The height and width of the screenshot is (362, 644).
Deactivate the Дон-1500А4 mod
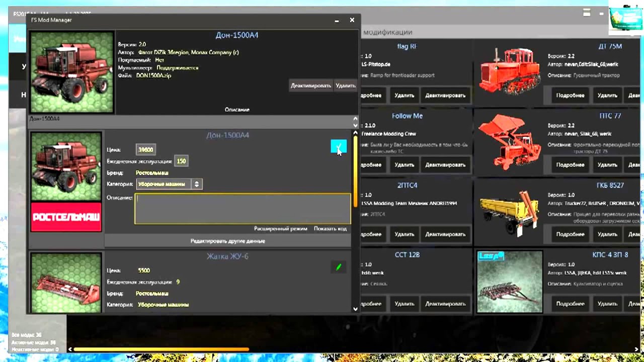tap(311, 85)
